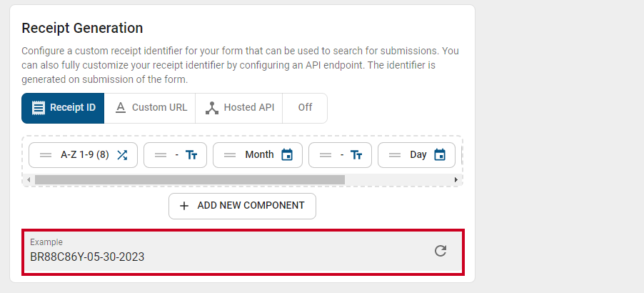Click the Example receipt field

[x=243, y=252]
